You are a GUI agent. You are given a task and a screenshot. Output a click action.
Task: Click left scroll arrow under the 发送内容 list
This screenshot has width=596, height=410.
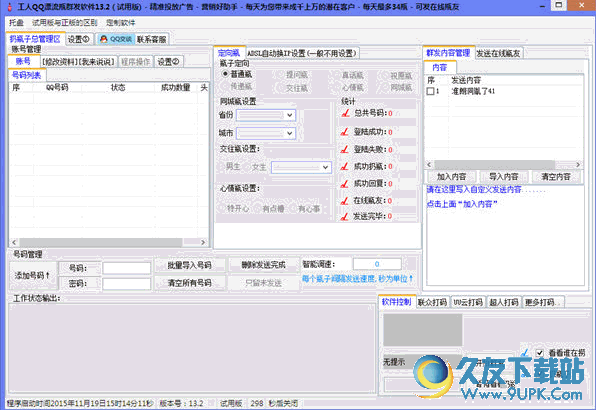coord(429,165)
